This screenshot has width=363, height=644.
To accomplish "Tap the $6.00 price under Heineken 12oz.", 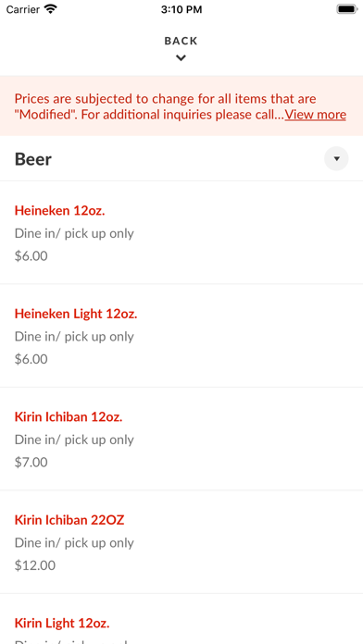I will click(x=31, y=256).
